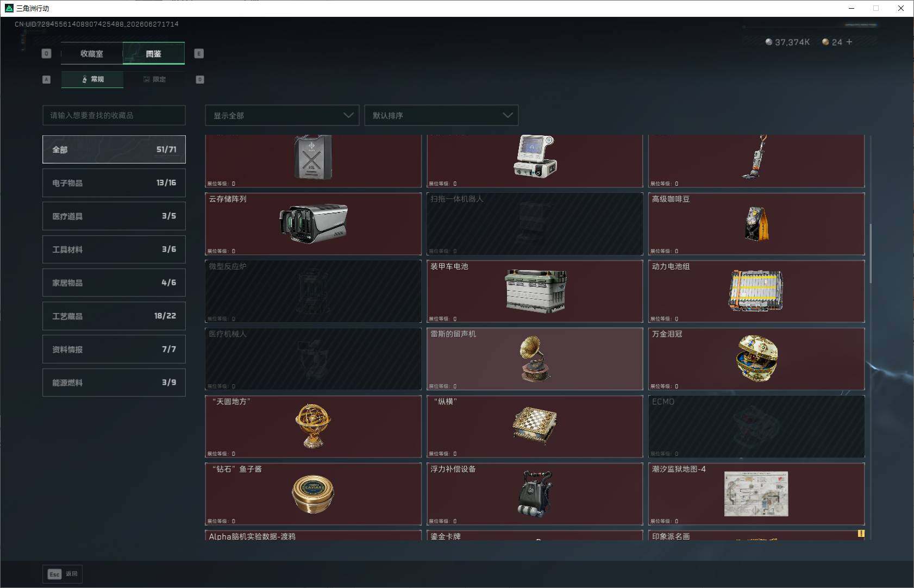Click the collection search input field
Viewport: 914px width, 588px height.
pyautogui.click(x=114, y=115)
